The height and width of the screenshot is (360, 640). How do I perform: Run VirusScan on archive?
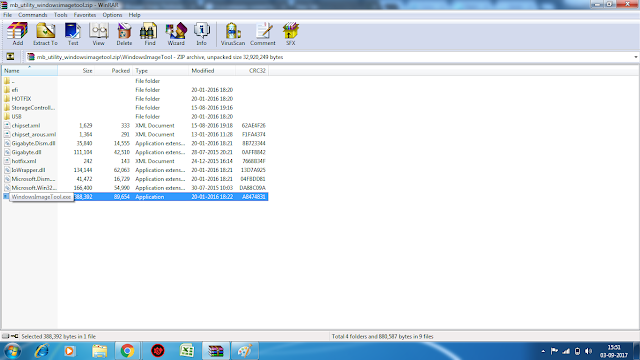pyautogui.click(x=233, y=34)
